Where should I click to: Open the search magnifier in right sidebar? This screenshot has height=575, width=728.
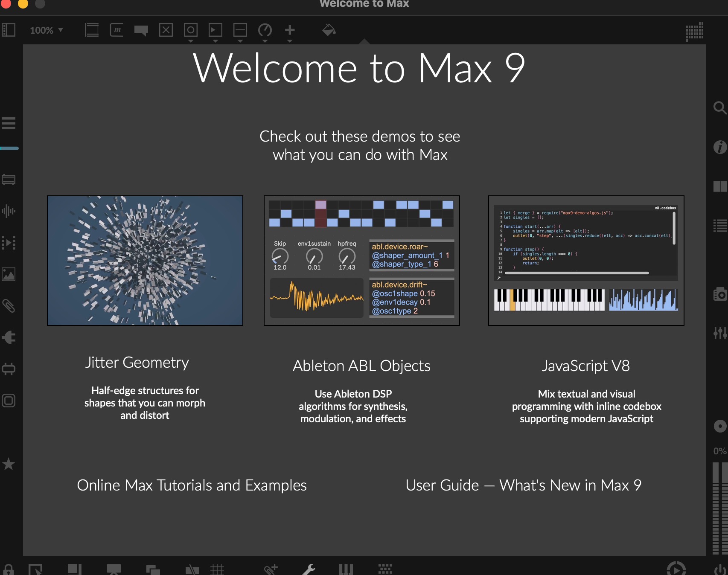click(x=720, y=107)
